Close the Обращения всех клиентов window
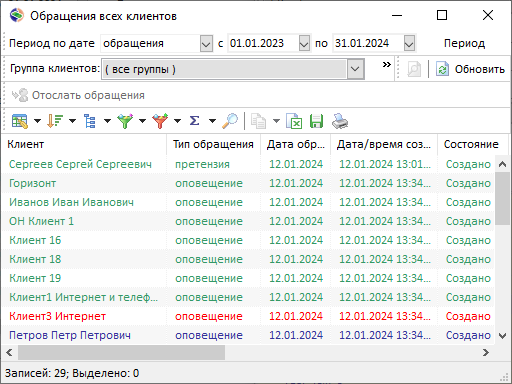 (x=488, y=15)
